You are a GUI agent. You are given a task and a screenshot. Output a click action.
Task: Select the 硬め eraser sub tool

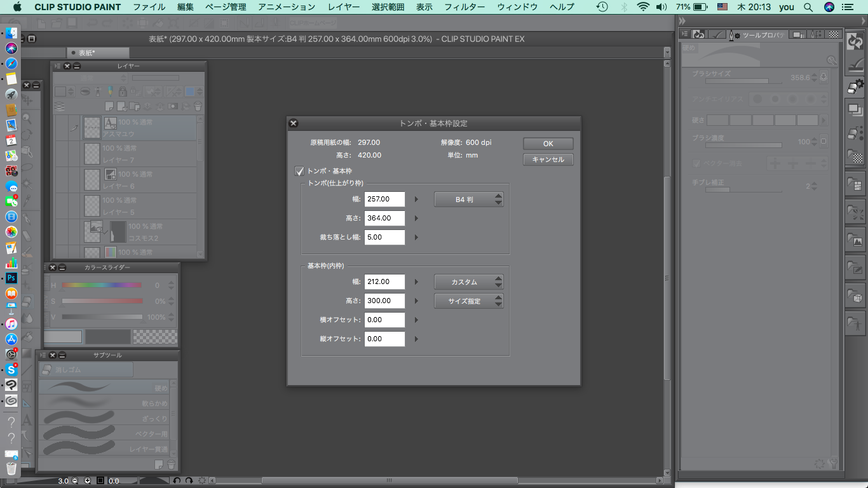click(x=104, y=387)
